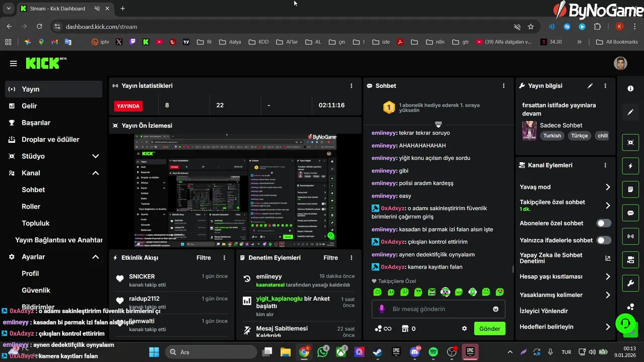
Task: Open Yavaş mod options chevron
Action: click(608, 187)
